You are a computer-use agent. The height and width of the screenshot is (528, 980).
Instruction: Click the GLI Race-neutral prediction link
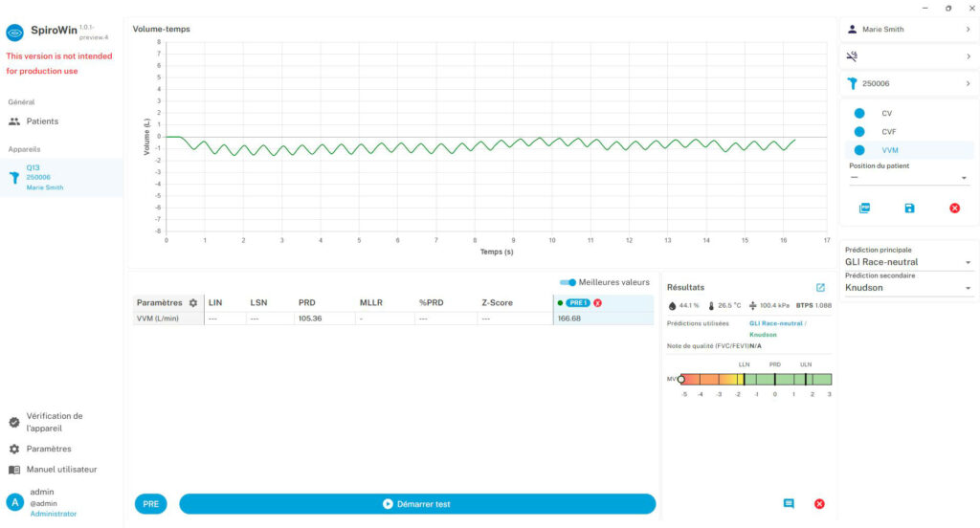(775, 323)
